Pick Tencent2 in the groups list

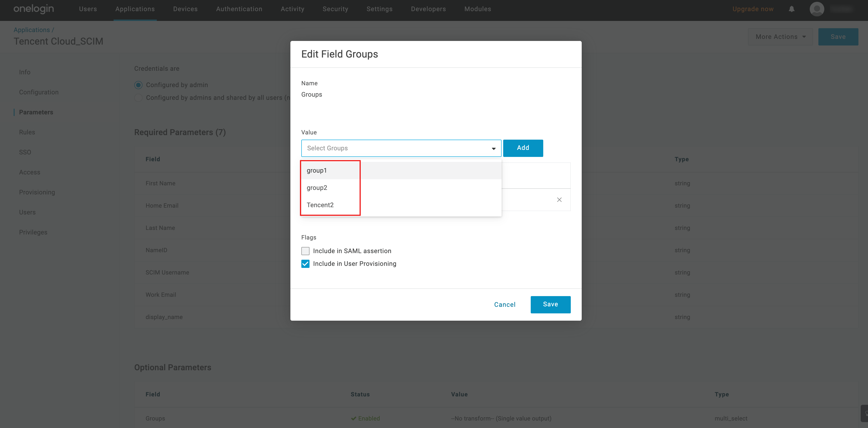pyautogui.click(x=320, y=205)
